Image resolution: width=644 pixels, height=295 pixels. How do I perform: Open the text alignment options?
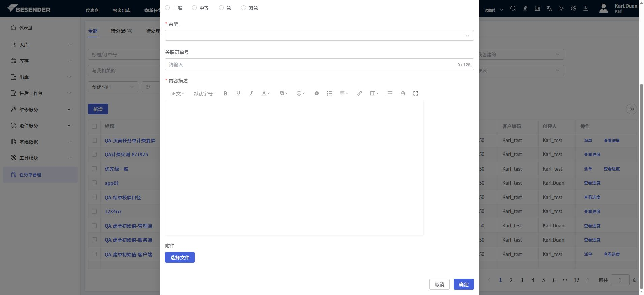pyautogui.click(x=344, y=93)
